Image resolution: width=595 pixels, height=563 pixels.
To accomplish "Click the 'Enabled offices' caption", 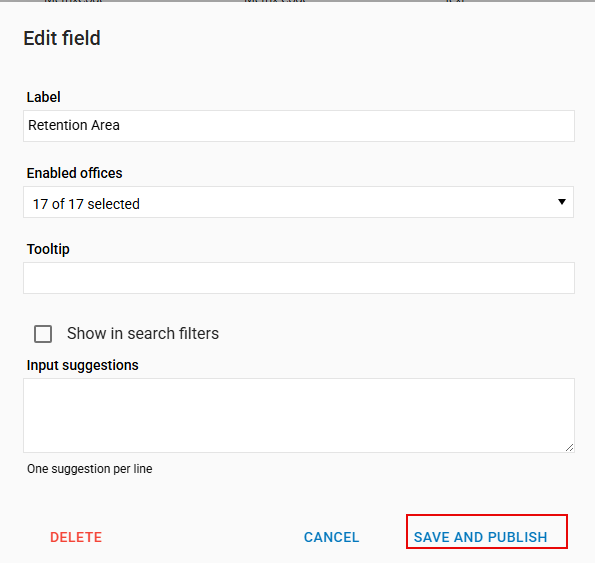I will (x=74, y=173).
